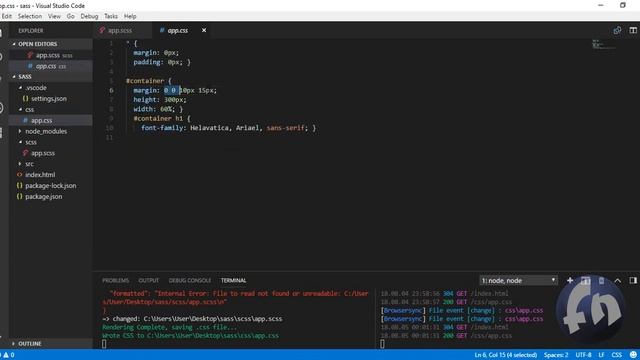Split terminal panel icon
Screen dimensions: 640x360
click(x=585, y=280)
